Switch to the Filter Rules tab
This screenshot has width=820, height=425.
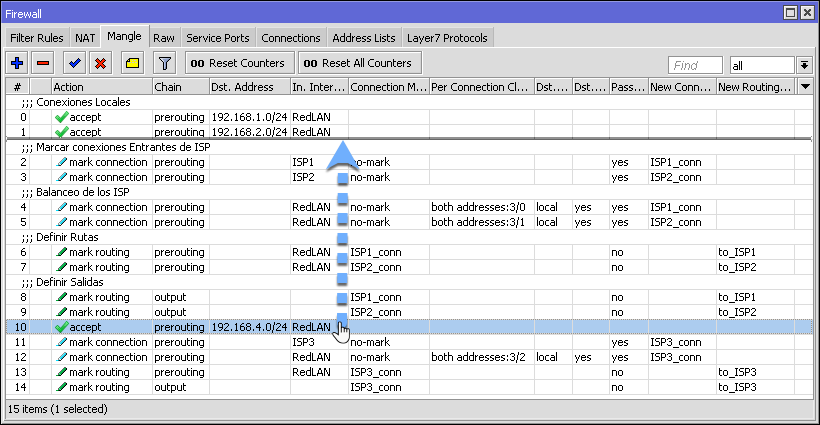[37, 38]
